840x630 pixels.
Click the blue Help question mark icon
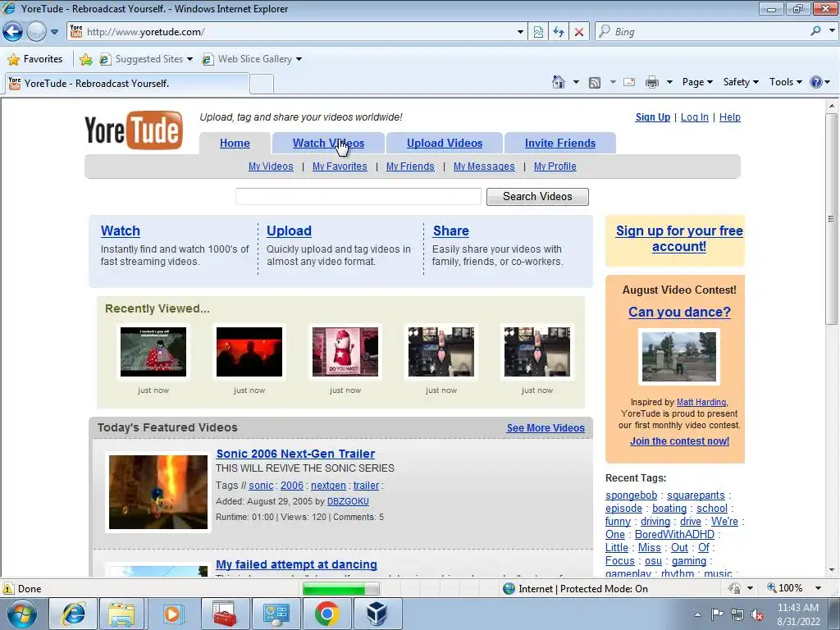tap(815, 82)
